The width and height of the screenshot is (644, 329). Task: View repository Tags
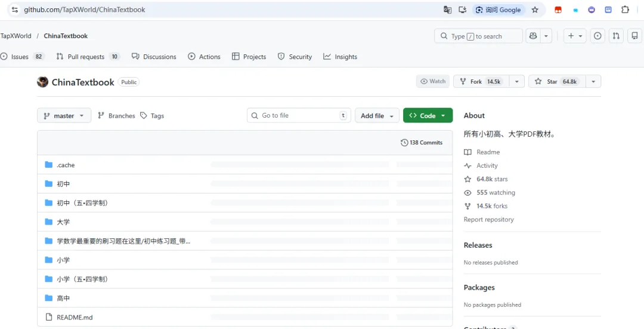click(152, 116)
